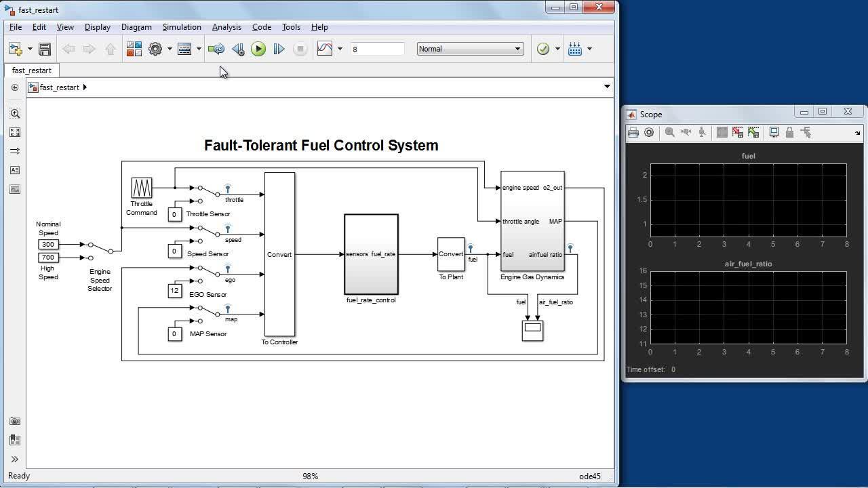Click the Step Back simulation icon
The height and width of the screenshot is (488, 868).
click(x=238, y=49)
